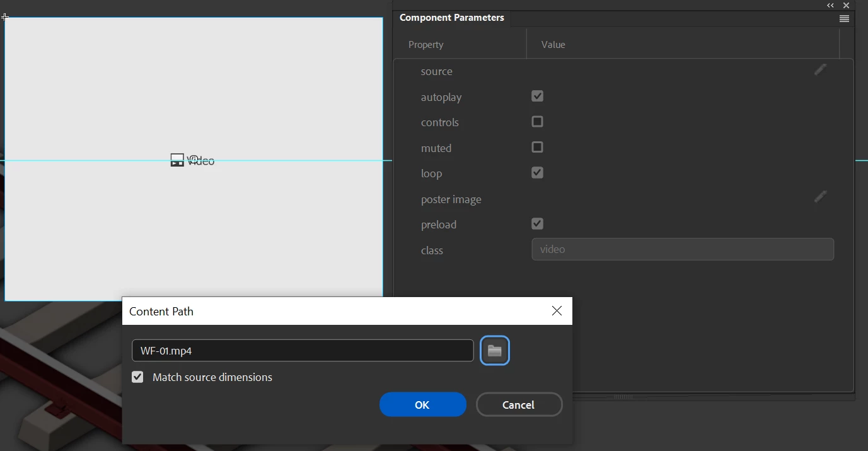Select the autoplay property label
Image resolution: width=868 pixels, height=451 pixels.
coord(441,97)
